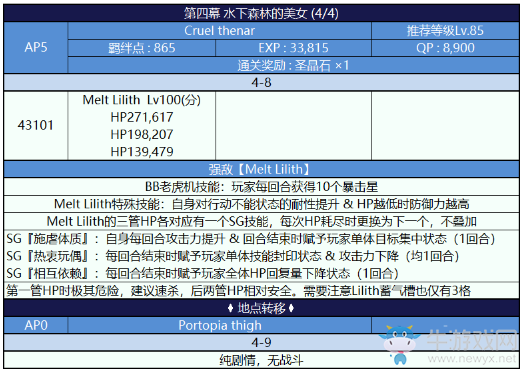Click 'Melt Lilith Lv100(分)' enemy name
This screenshot has width=522, height=370.
pos(142,100)
